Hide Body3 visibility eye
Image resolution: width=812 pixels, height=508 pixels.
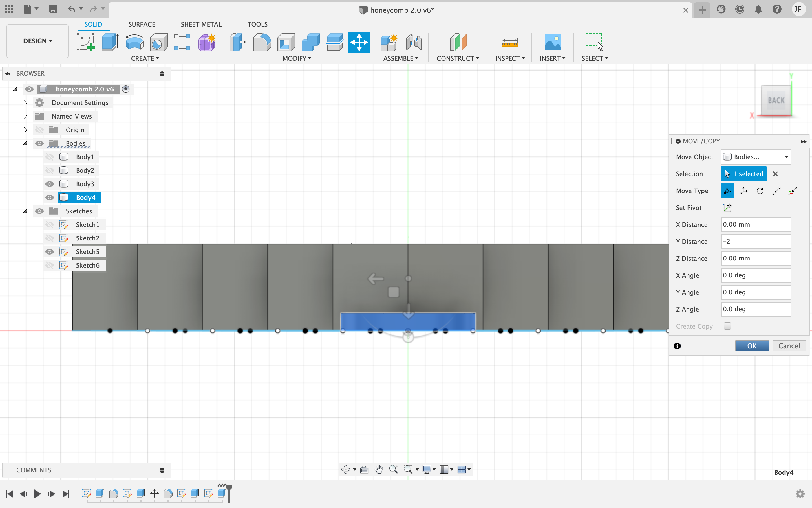click(x=50, y=184)
